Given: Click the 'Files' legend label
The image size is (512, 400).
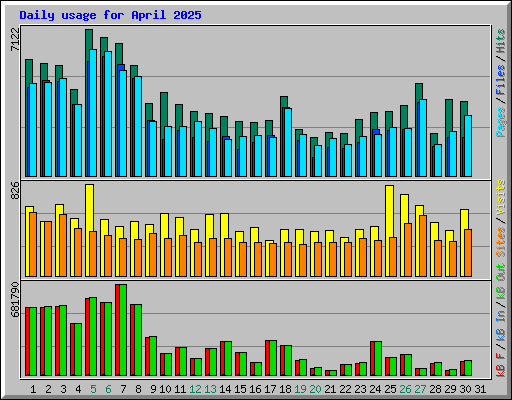Looking at the screenshot, I should point(500,79).
